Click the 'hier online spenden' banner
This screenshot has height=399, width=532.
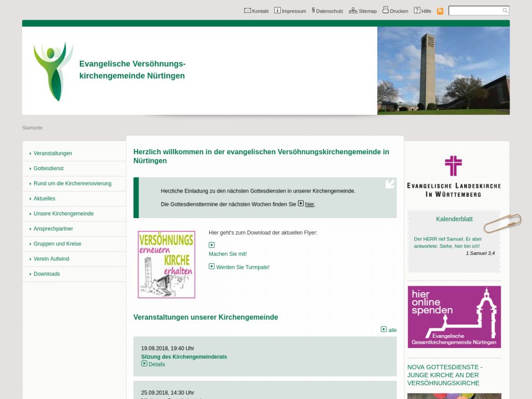pos(454,317)
